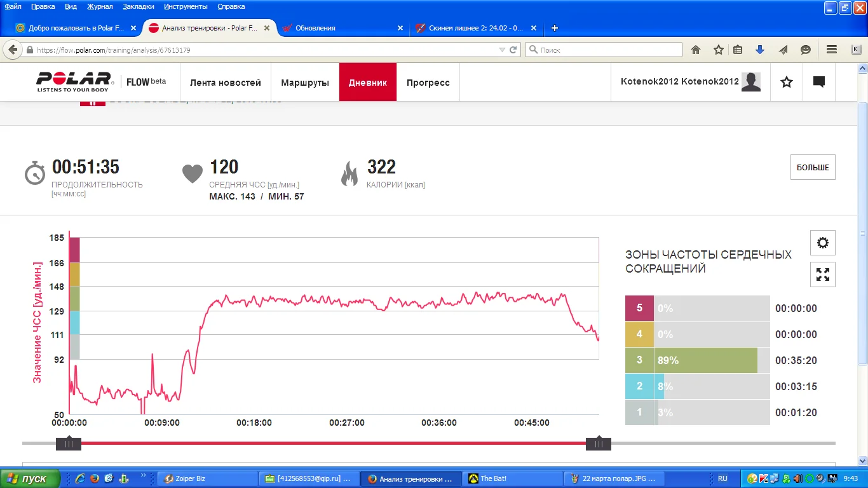Open the chart settings gear icon
The width and height of the screenshot is (868, 488).
(823, 243)
